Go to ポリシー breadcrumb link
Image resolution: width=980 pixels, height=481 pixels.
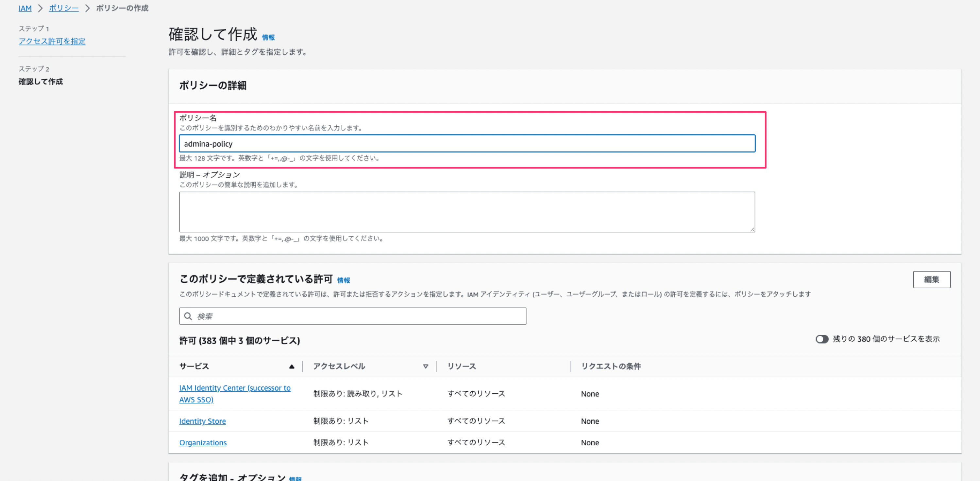63,8
